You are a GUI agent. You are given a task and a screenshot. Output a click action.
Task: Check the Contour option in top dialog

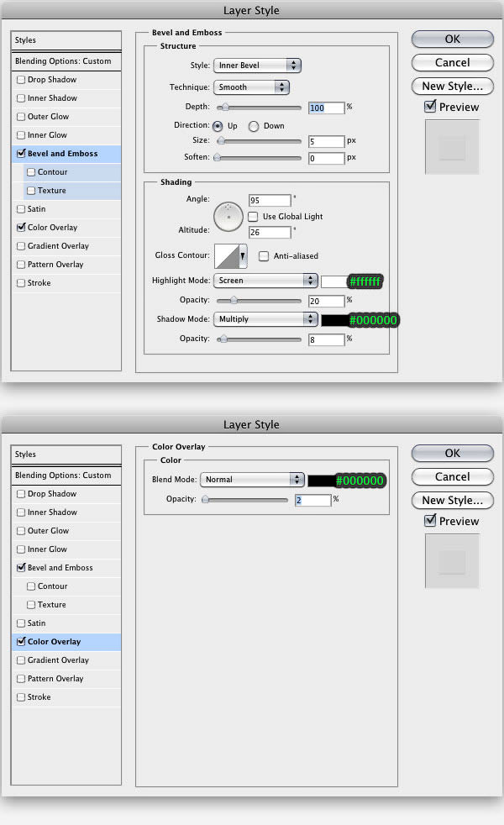pyautogui.click(x=31, y=172)
